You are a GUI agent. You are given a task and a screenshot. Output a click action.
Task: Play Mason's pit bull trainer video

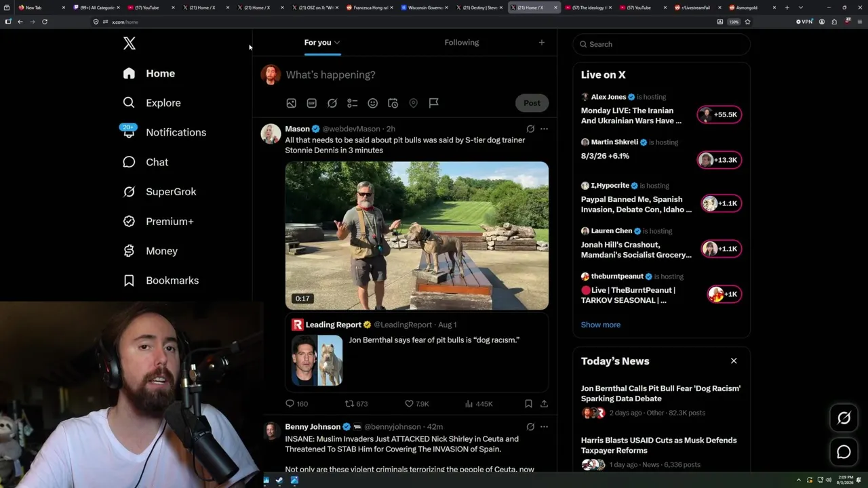[x=417, y=236]
